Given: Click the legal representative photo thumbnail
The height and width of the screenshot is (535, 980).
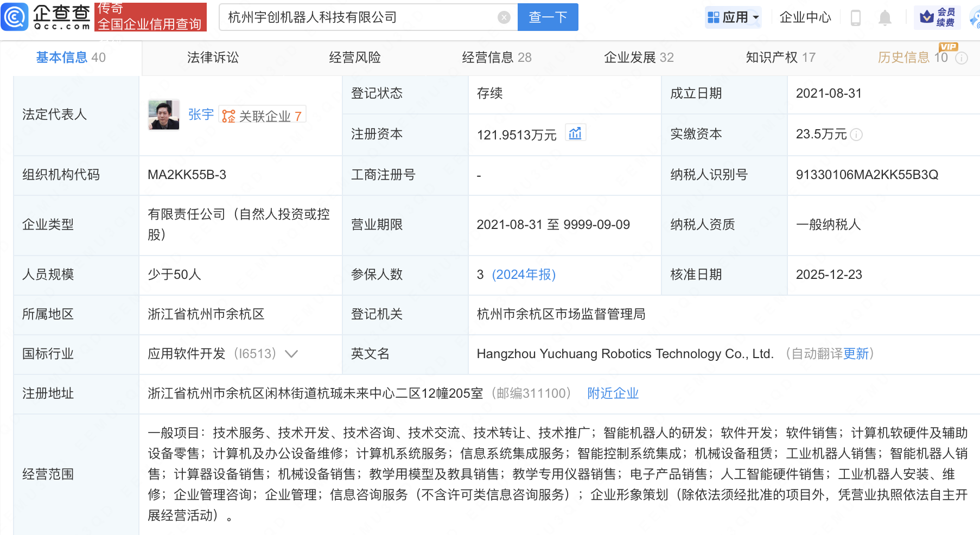Looking at the screenshot, I should tap(164, 114).
